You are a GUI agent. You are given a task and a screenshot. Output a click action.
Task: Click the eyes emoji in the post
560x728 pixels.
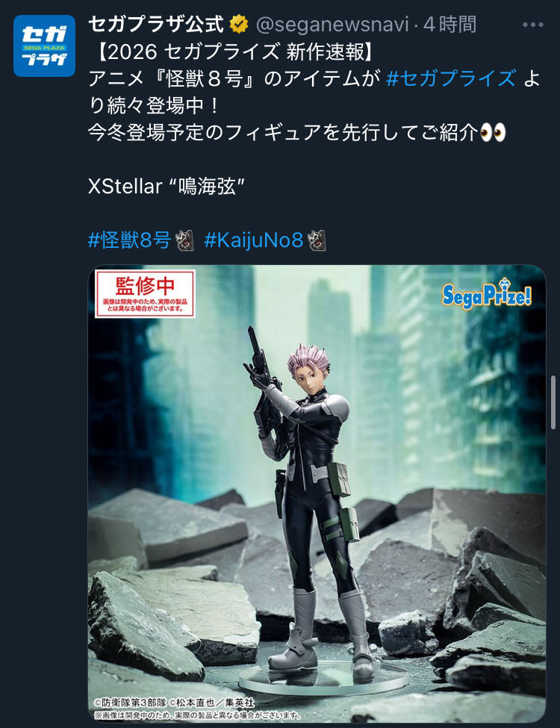[x=493, y=133]
